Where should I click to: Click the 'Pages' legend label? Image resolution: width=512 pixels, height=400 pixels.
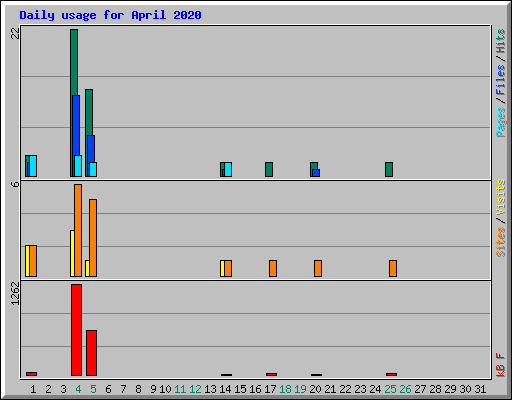click(x=500, y=122)
